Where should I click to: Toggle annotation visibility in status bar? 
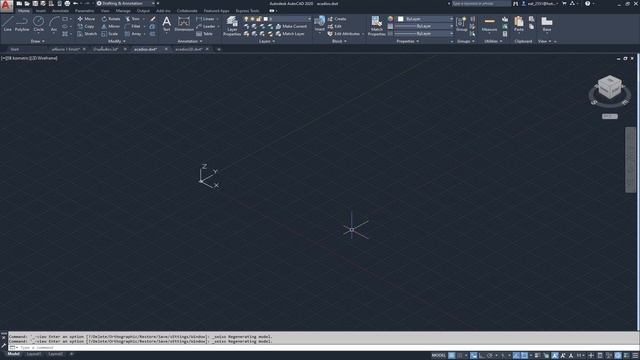pos(555,356)
